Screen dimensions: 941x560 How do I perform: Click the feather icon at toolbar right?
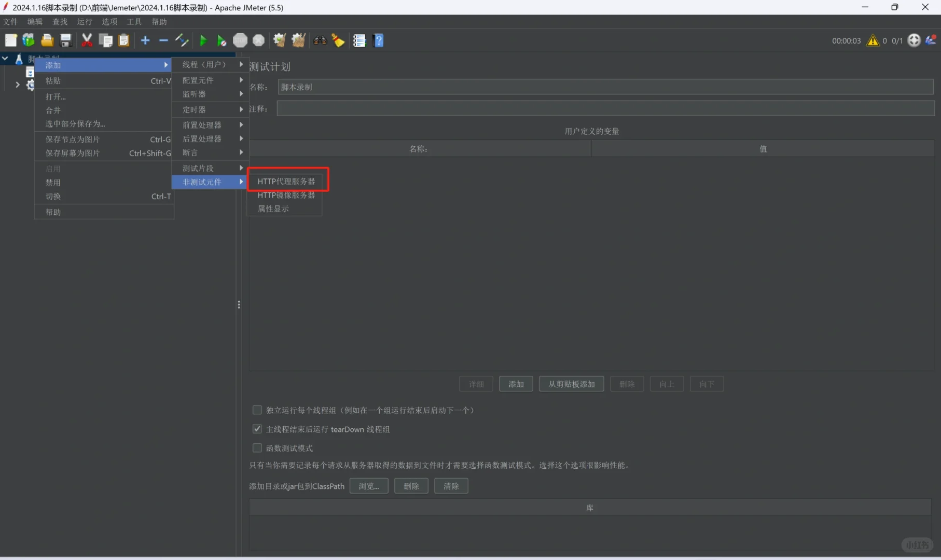coord(931,40)
